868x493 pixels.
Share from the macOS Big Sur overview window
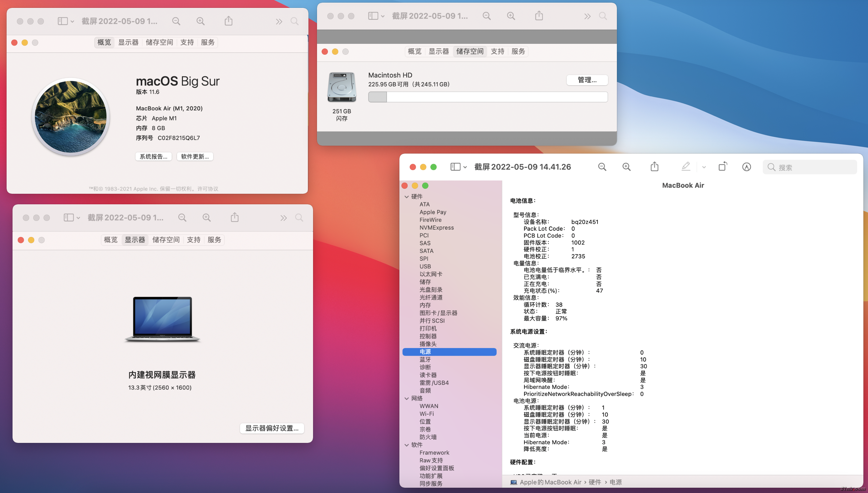(x=228, y=21)
